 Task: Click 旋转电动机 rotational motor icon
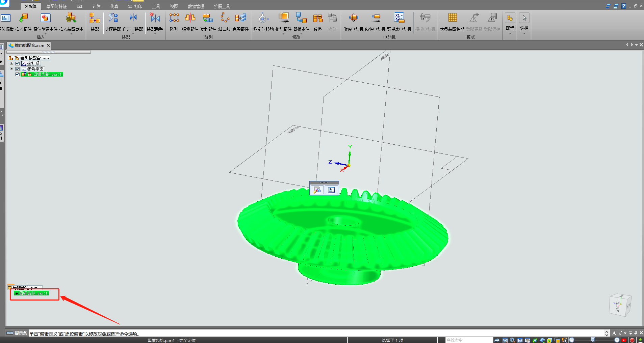pos(353,18)
